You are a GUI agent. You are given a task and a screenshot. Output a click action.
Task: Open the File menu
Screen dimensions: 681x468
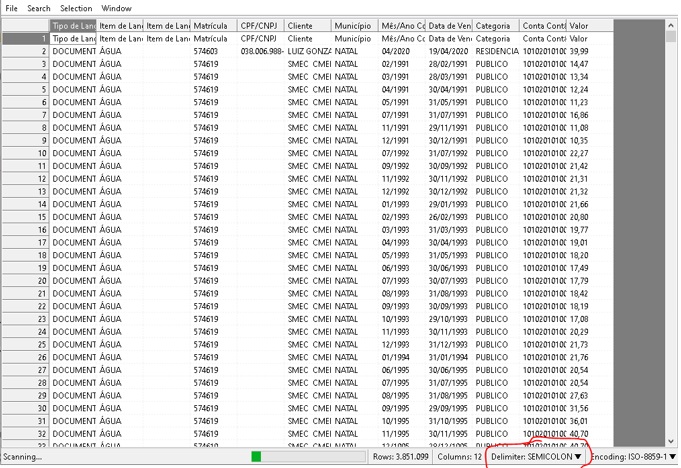12,8
